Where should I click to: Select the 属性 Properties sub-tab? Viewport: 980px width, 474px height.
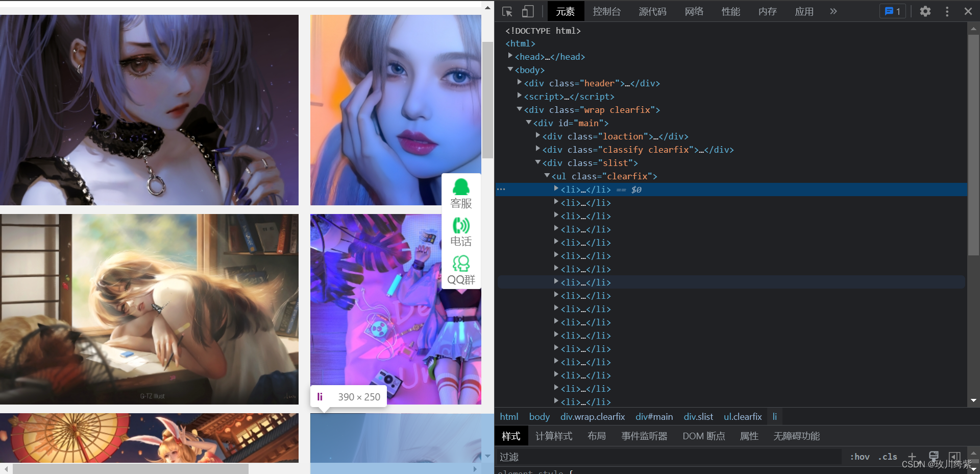(749, 436)
